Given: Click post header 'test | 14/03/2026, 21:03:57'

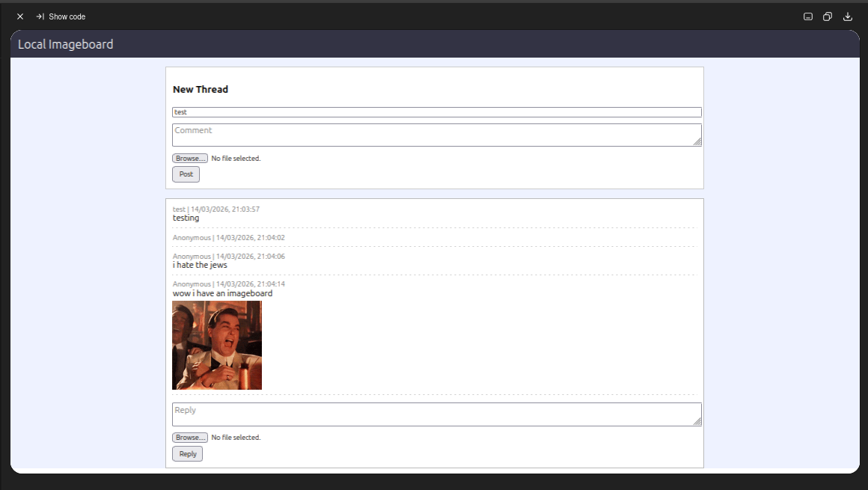Looking at the screenshot, I should tap(216, 209).
